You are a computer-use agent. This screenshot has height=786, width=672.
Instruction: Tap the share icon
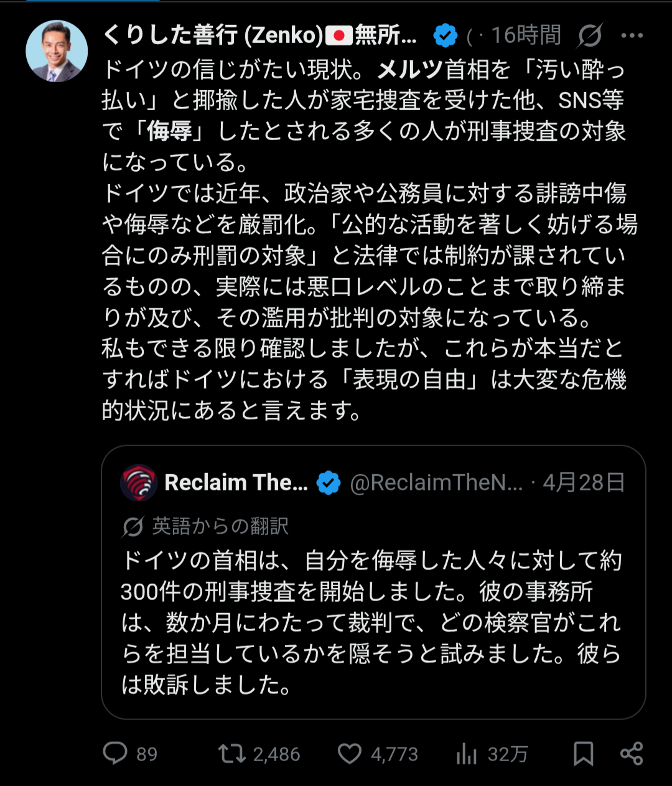click(632, 754)
